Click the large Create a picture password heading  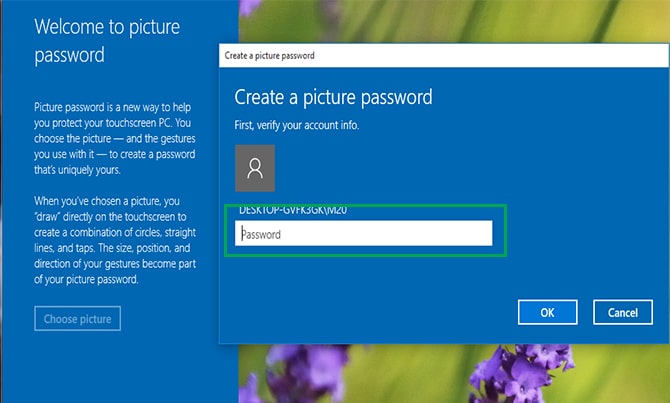(333, 98)
